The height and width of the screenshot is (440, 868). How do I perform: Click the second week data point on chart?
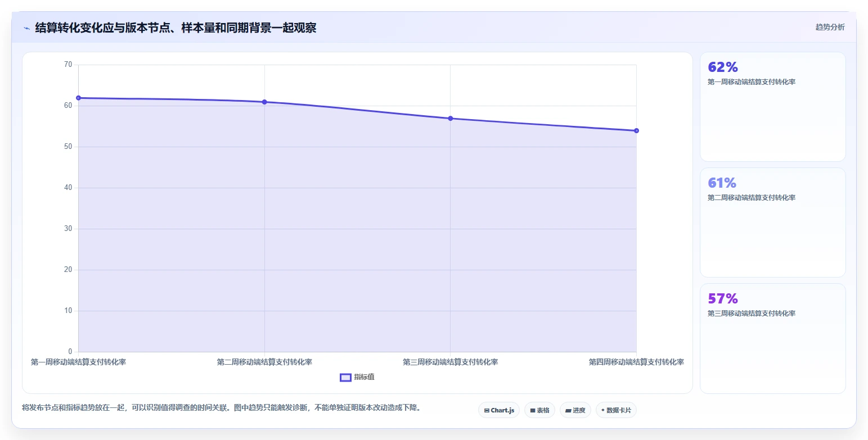tap(264, 102)
